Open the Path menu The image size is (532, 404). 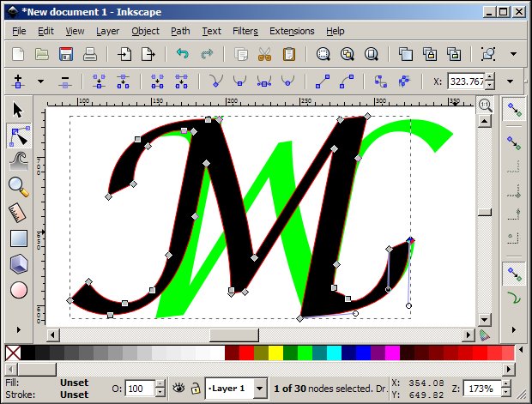tap(180, 31)
